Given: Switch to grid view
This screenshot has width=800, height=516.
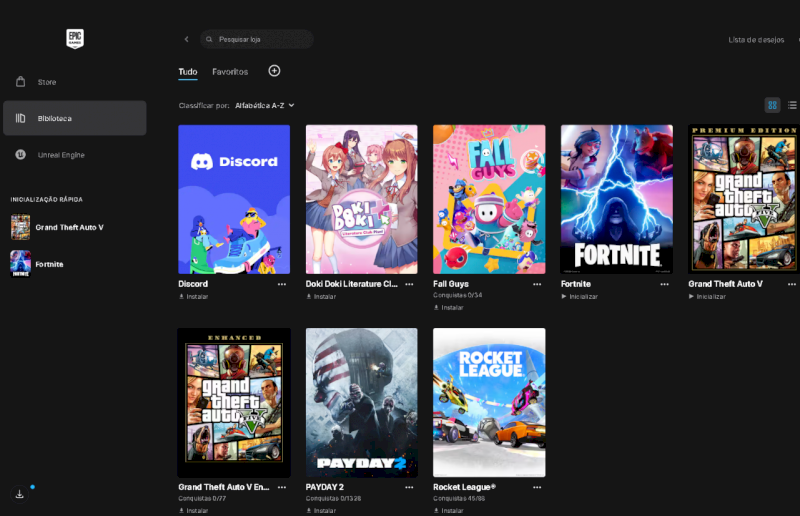Looking at the screenshot, I should 772,105.
